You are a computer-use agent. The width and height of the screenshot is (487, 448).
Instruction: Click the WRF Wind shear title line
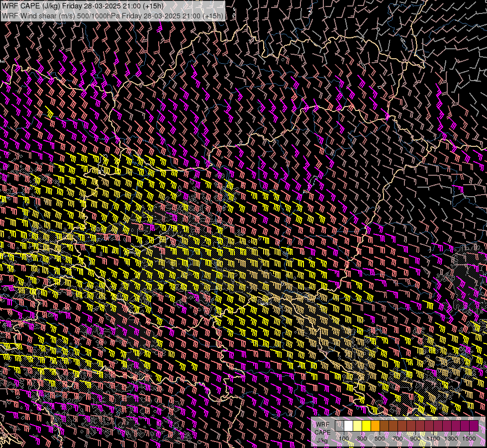pyautogui.click(x=112, y=15)
